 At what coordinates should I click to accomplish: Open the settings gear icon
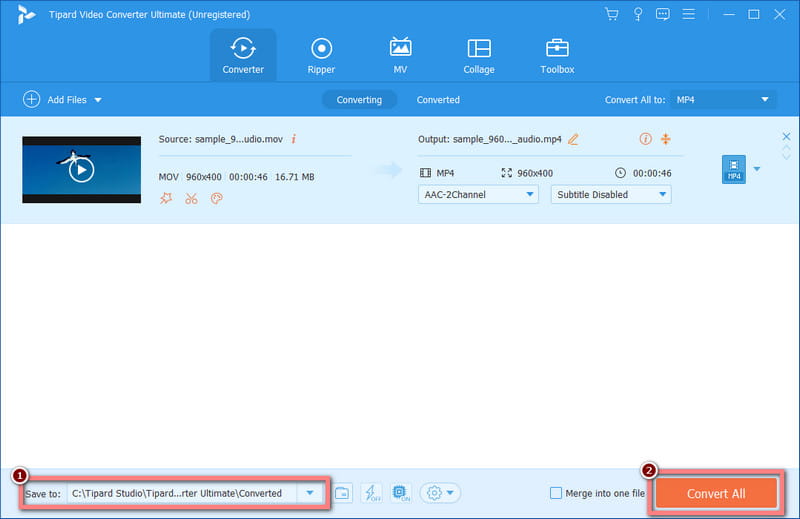tap(434, 493)
